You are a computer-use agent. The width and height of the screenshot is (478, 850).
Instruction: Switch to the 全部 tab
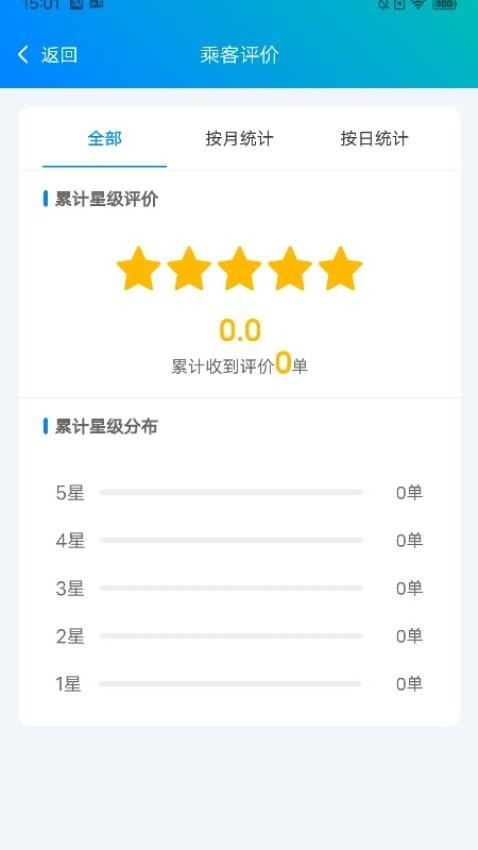[105, 139]
